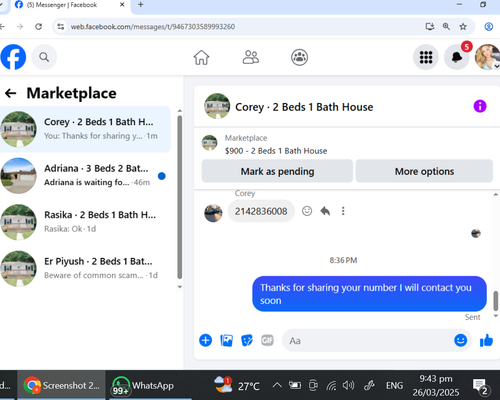
Task: Open the Friends icon in top navigation
Action: tap(251, 57)
